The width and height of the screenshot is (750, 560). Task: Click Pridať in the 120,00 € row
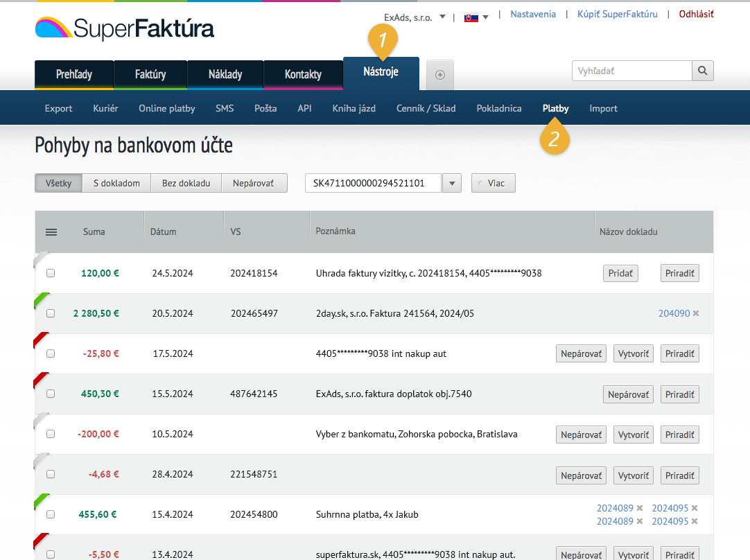click(x=620, y=273)
